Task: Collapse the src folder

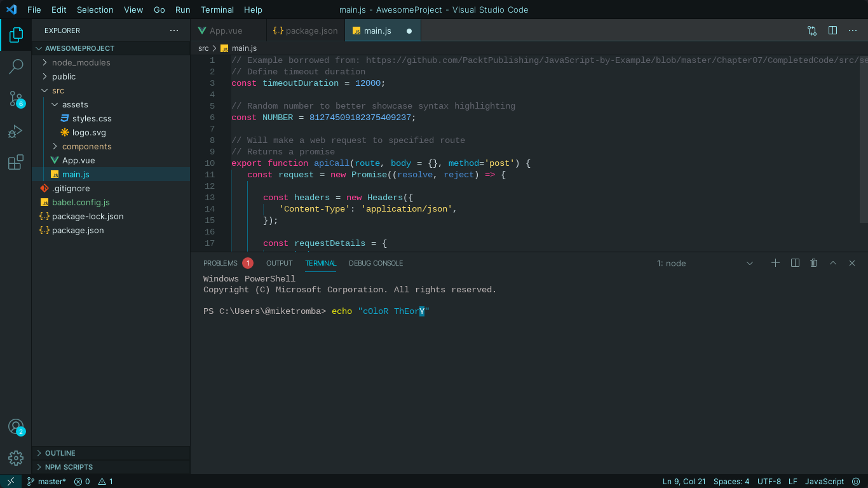Action: point(58,90)
